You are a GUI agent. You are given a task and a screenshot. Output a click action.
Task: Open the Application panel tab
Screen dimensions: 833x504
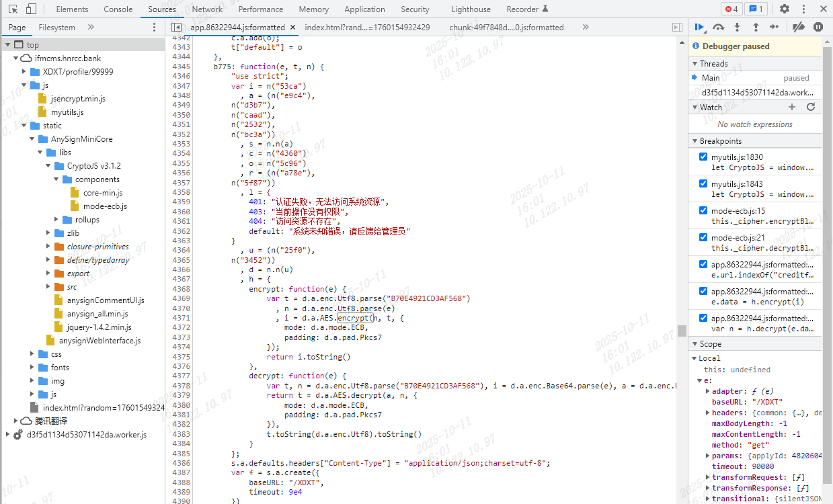pyautogui.click(x=364, y=9)
